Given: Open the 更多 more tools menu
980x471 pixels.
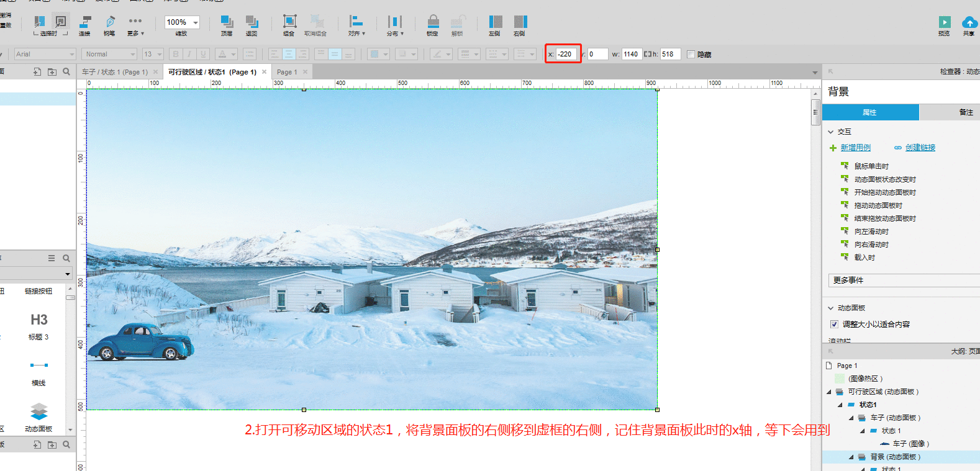Looking at the screenshot, I should (135, 25).
